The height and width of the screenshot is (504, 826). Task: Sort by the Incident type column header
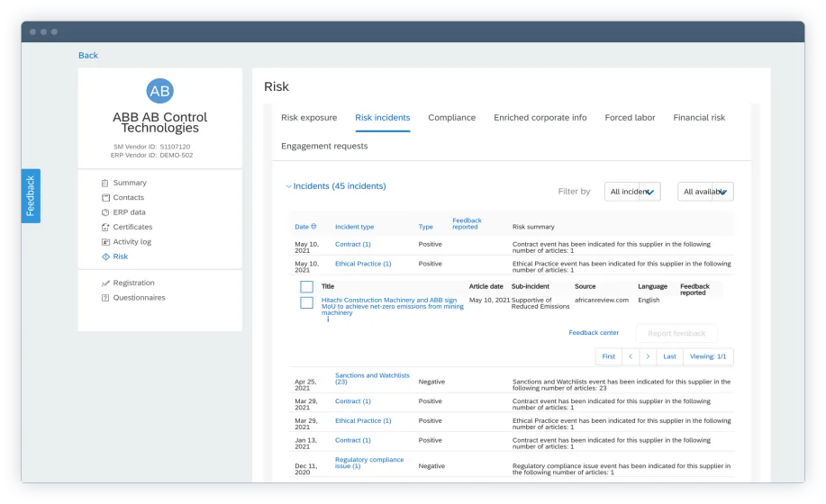pos(355,227)
